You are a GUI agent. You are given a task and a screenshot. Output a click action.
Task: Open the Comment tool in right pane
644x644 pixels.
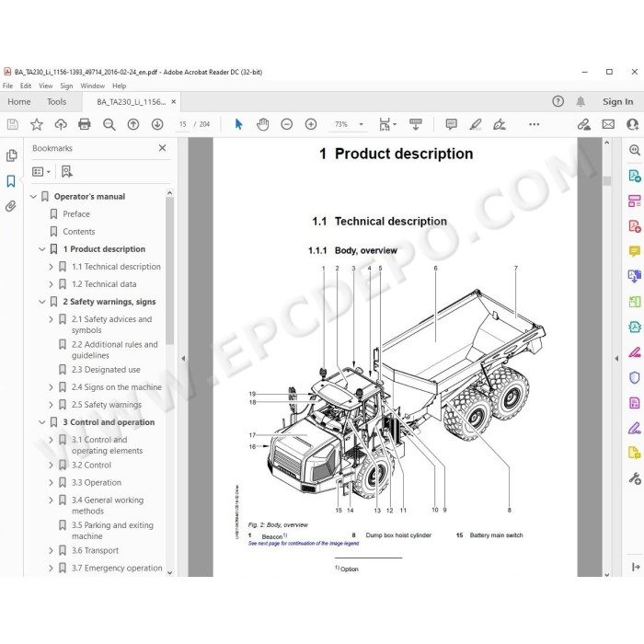tap(635, 250)
